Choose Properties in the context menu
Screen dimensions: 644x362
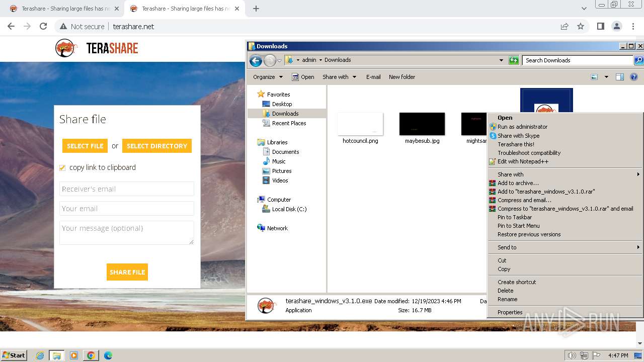pos(510,312)
